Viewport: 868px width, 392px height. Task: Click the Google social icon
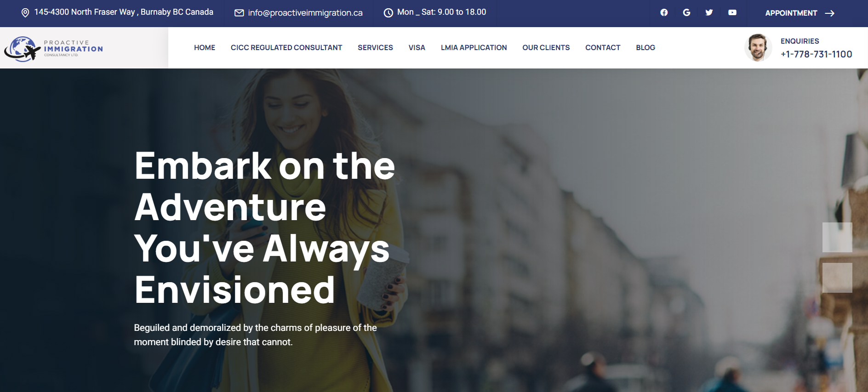point(686,12)
